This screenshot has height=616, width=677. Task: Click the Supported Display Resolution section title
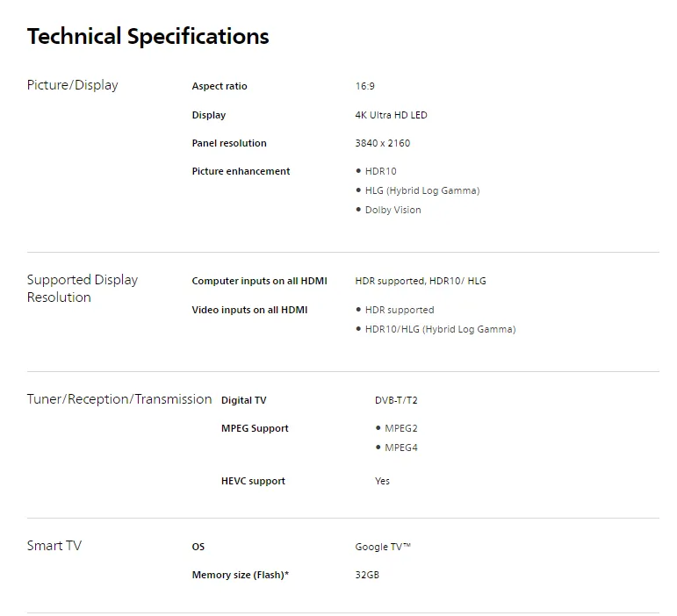pyautogui.click(x=83, y=288)
